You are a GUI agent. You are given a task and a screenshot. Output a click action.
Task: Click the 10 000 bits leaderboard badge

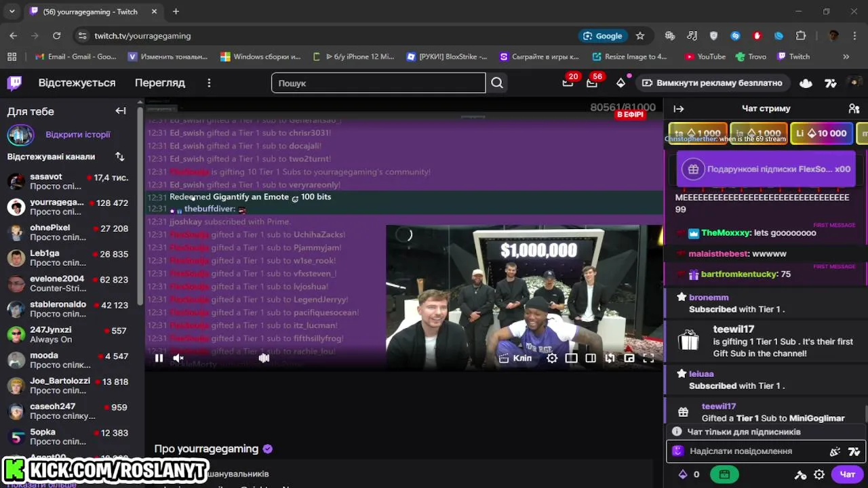821,134
